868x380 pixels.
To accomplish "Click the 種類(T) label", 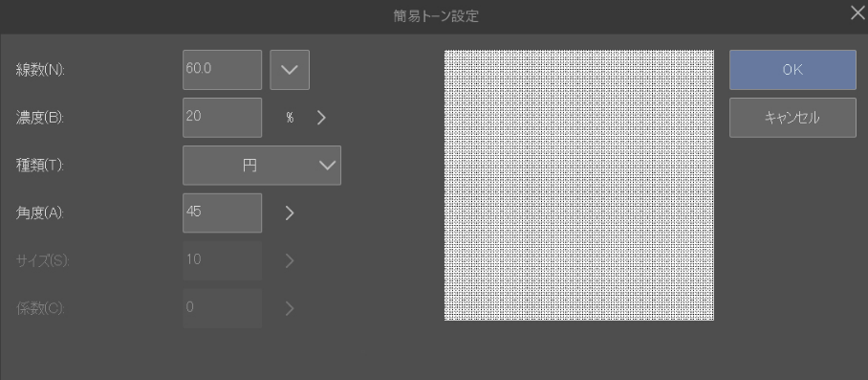I will (40, 165).
